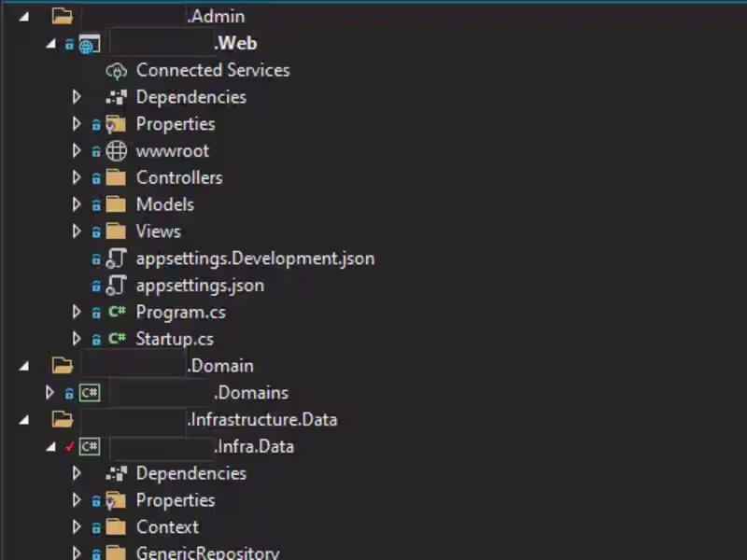
Task: Click the JSON file icon for appsettings.json
Action: 116,285
